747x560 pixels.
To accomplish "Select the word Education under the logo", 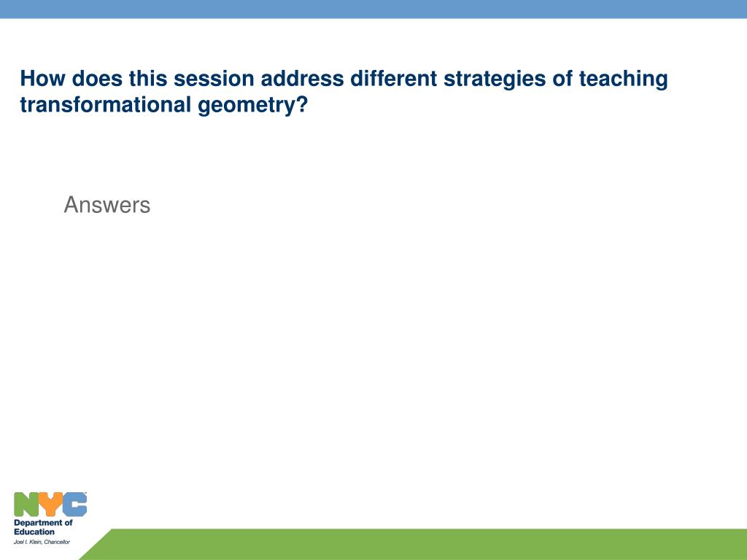I will [34, 532].
